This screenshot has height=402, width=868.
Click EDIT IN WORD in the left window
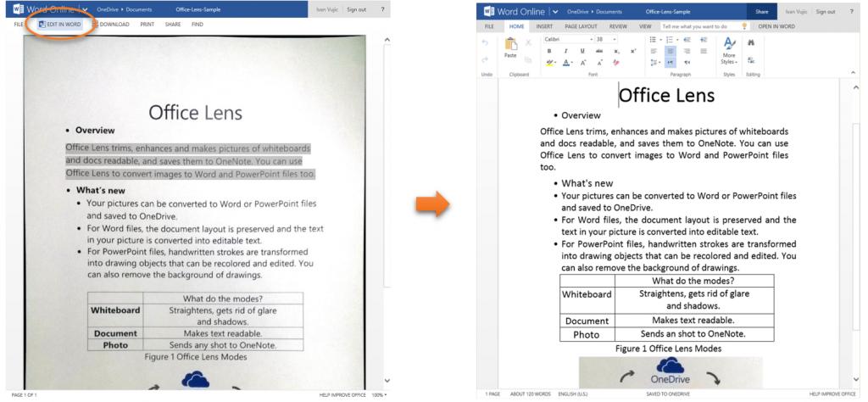click(60, 25)
